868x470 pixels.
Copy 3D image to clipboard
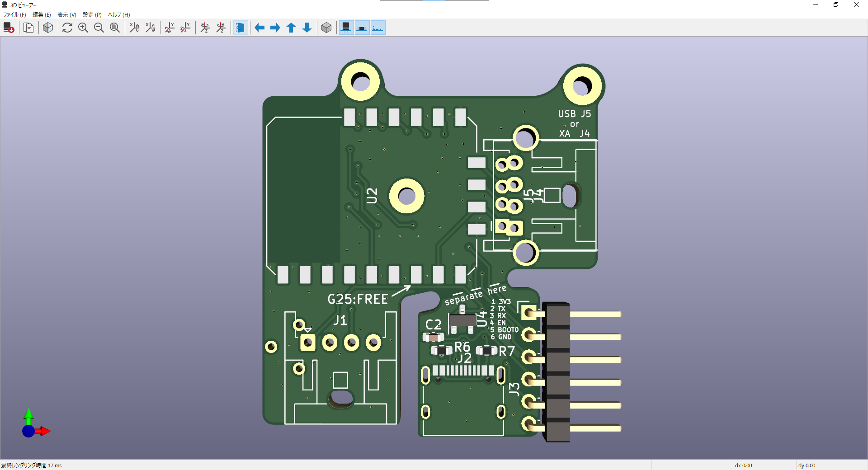(28, 28)
